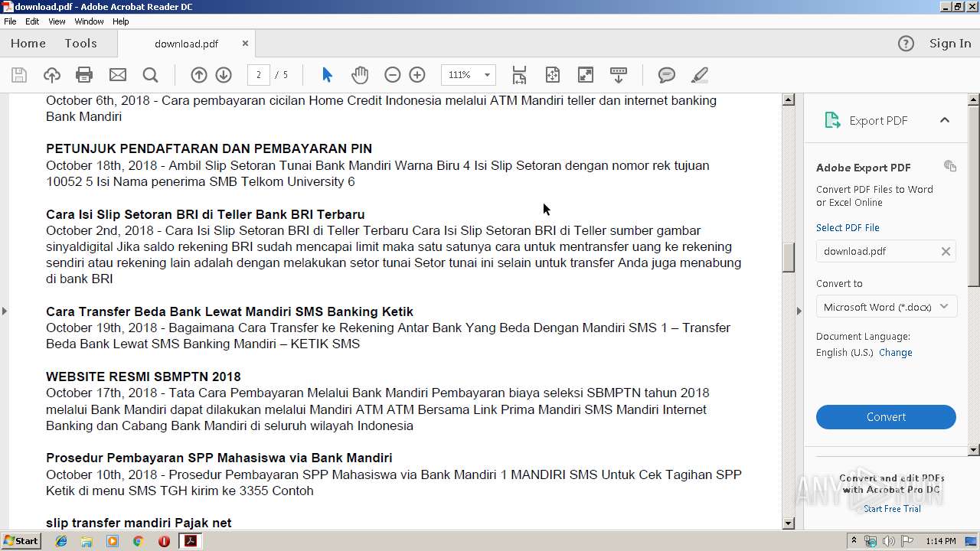Click the document vertical scrollbar thumb

(789, 258)
